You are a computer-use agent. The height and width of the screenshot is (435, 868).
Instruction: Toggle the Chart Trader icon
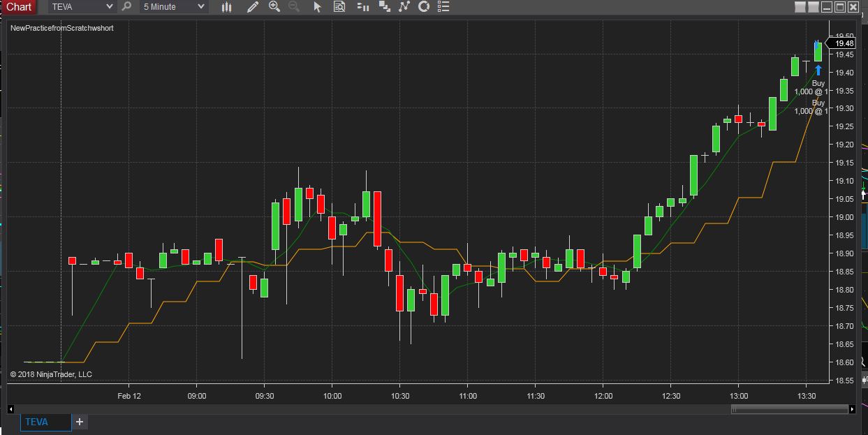click(x=362, y=7)
